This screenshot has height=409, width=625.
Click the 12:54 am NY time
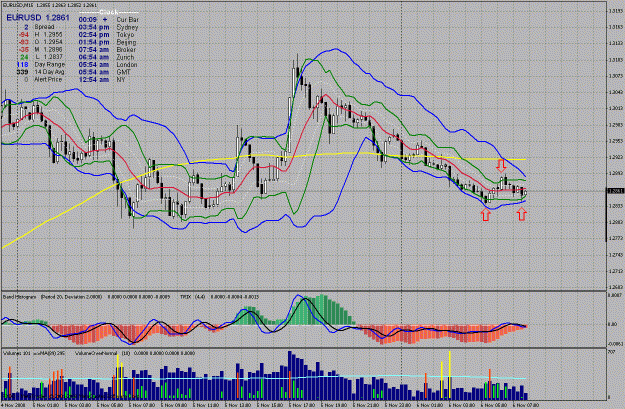point(94,79)
